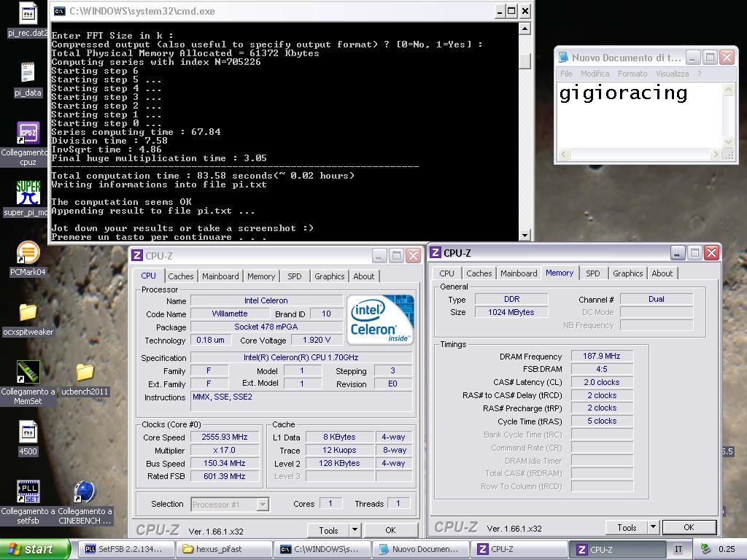The height and width of the screenshot is (560, 747).
Task: Open the File menu in Notepad
Action: click(566, 74)
